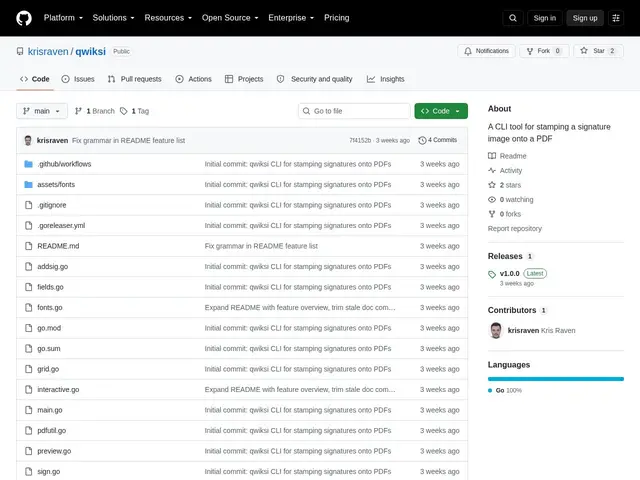
Task: Open the fonts.go file
Action: pos(50,308)
